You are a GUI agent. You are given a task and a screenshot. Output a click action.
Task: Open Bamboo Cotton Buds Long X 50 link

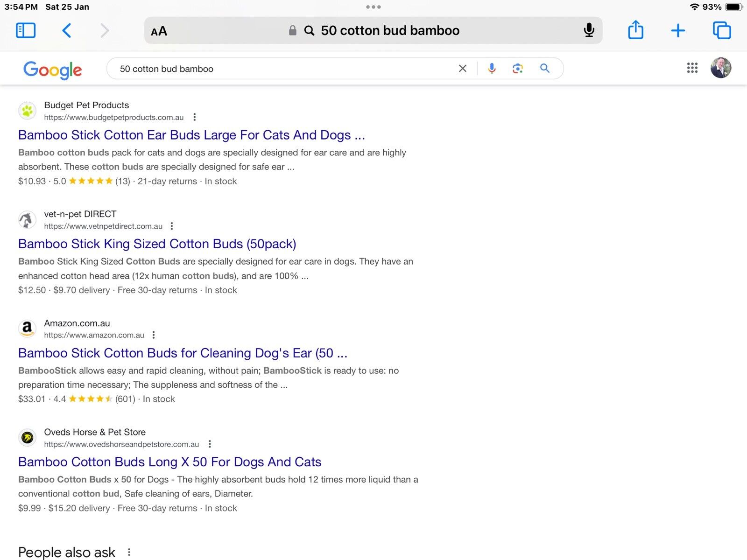(x=170, y=462)
